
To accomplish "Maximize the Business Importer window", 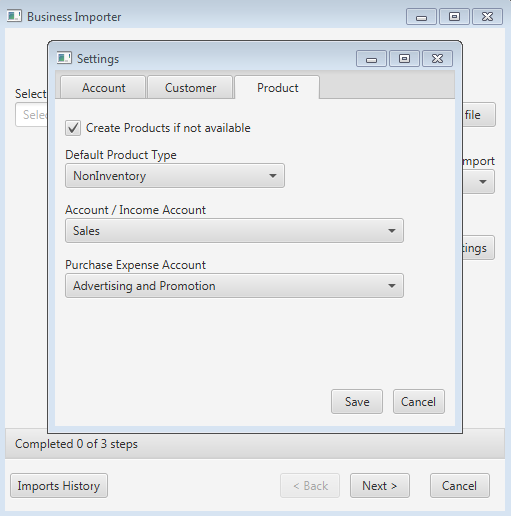I will (454, 17).
